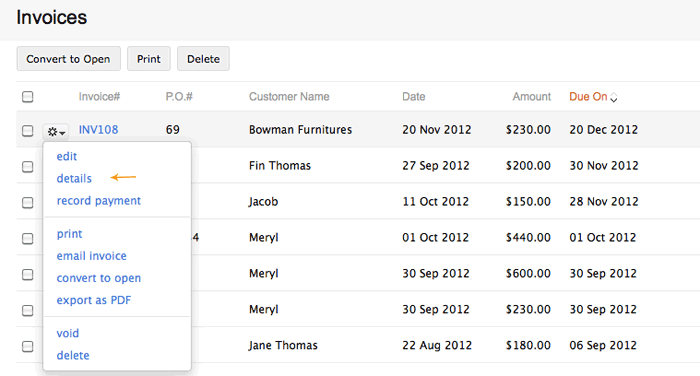Select void from the invoice menu
Image resolution: width=700 pixels, height=376 pixels.
point(67,333)
